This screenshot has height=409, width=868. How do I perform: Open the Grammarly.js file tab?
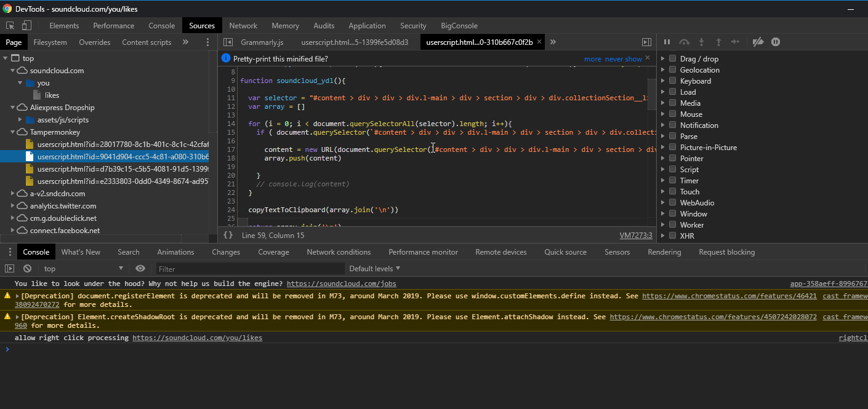pos(262,42)
